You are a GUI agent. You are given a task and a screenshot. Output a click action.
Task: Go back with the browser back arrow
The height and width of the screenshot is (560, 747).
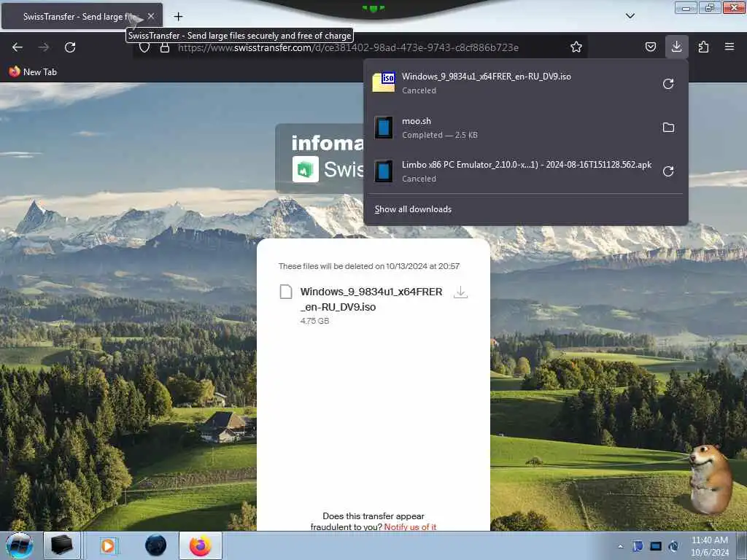tap(18, 47)
